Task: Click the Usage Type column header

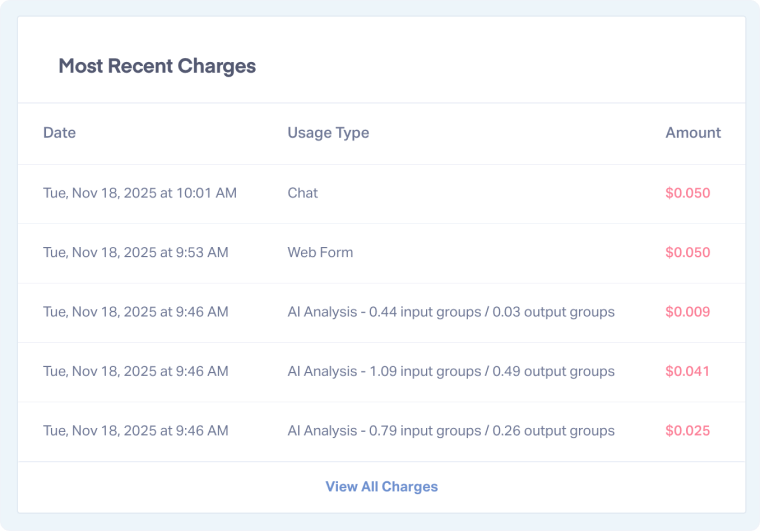Action: pos(328,133)
